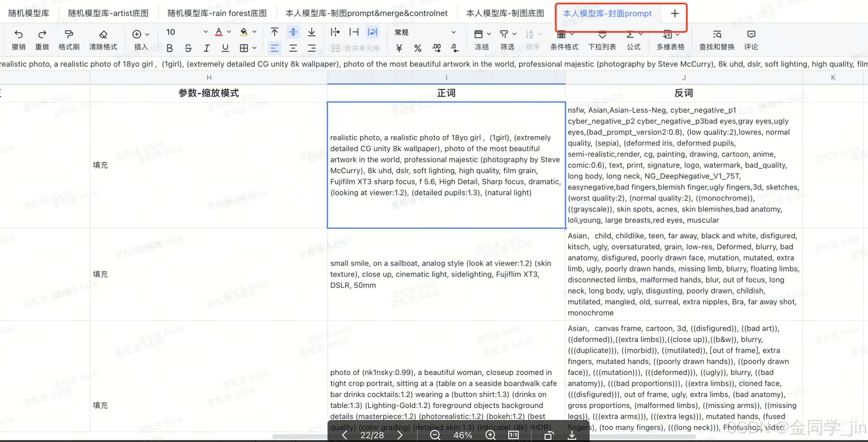This screenshot has height=442, width=868.
Task: Open find and replace (查找和替换)
Action: click(717, 34)
